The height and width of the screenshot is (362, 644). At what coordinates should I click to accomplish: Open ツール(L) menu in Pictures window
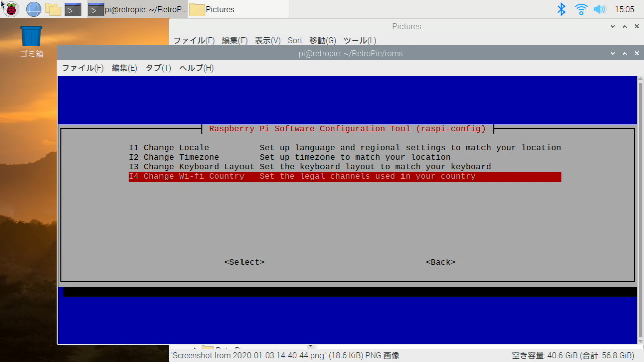pyautogui.click(x=359, y=40)
